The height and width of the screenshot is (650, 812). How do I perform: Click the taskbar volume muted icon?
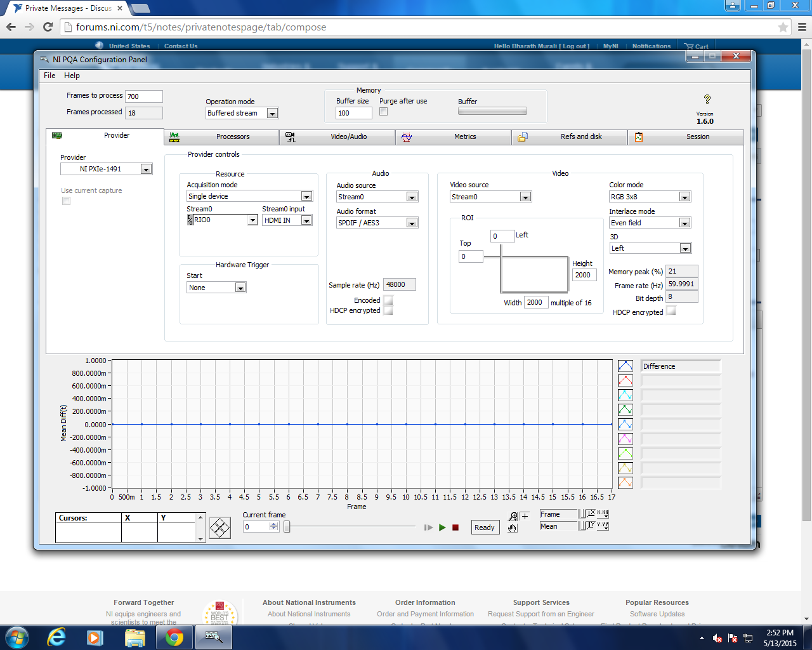tap(717, 638)
